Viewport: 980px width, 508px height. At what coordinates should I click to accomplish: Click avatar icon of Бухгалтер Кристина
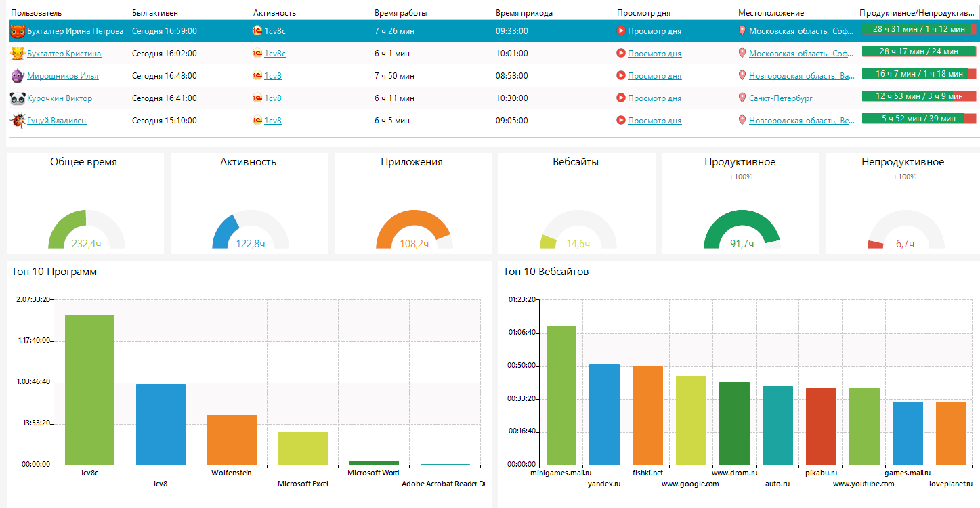pyautogui.click(x=18, y=54)
